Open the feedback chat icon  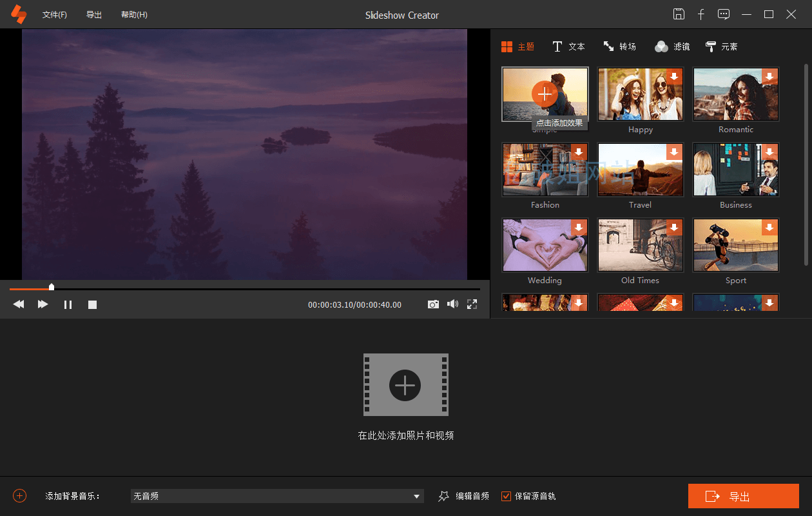[724, 14]
